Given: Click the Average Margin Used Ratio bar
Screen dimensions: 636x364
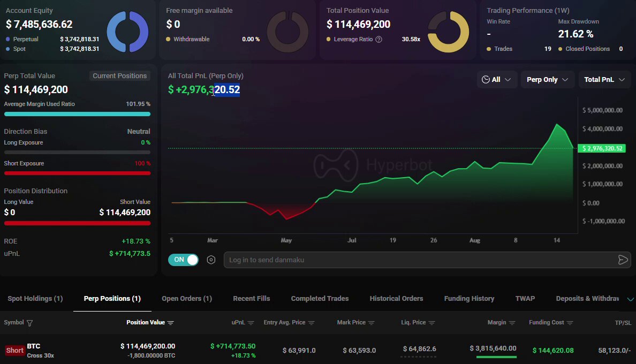Looking at the screenshot, I should 77,115.
